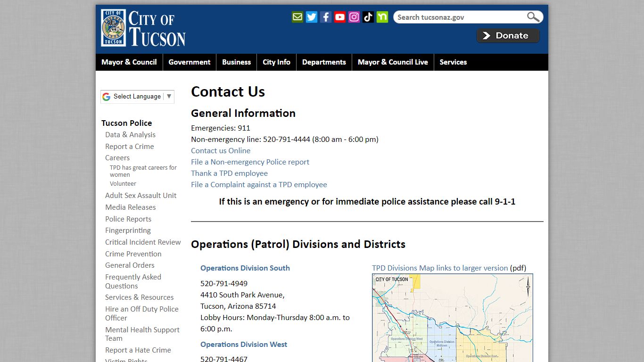Open the Instagram icon in header
644x362 pixels.
354,17
